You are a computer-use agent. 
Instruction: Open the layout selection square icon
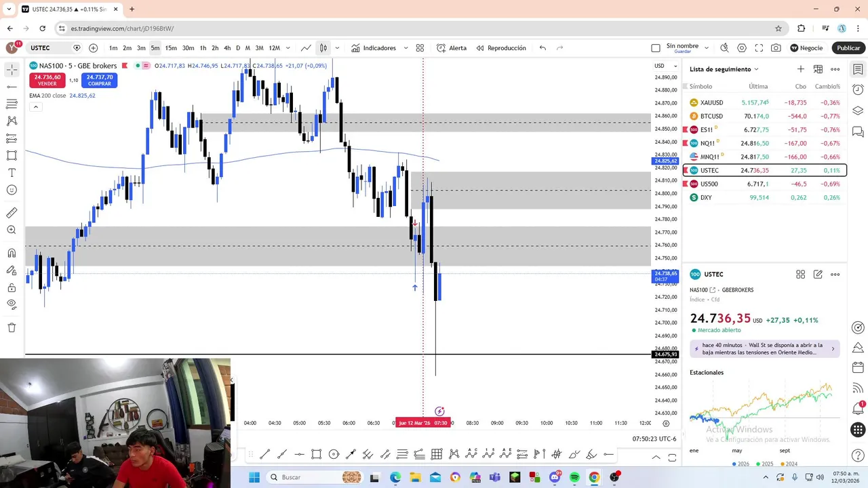(x=656, y=48)
